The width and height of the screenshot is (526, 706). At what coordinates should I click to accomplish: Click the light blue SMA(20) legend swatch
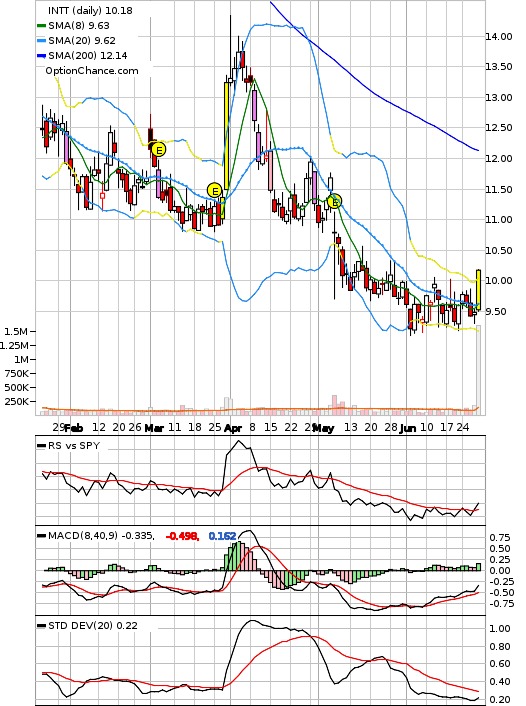tap(41, 41)
